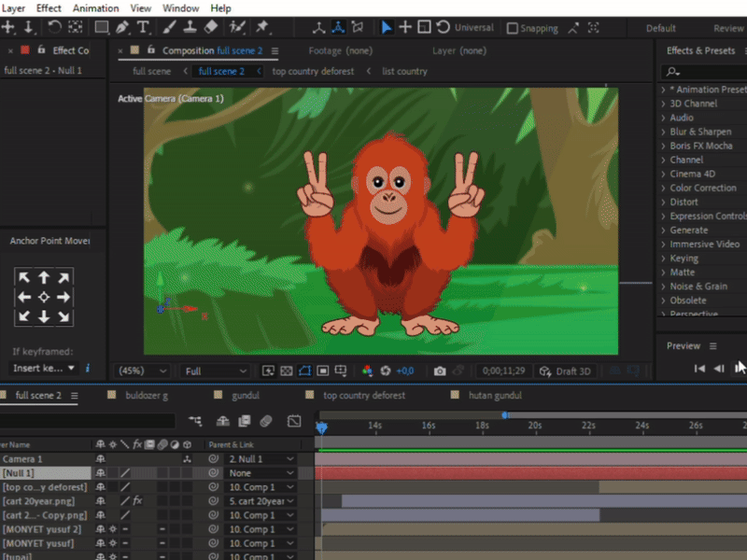Viewport: 747px width, 560px height.
Task: Toggle Region of Interest in viewer
Action: pos(322,371)
